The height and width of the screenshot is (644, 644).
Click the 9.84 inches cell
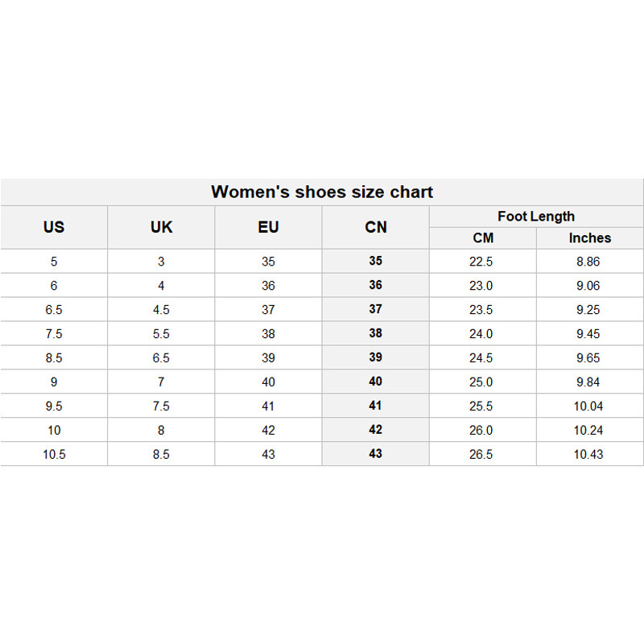coord(588,382)
